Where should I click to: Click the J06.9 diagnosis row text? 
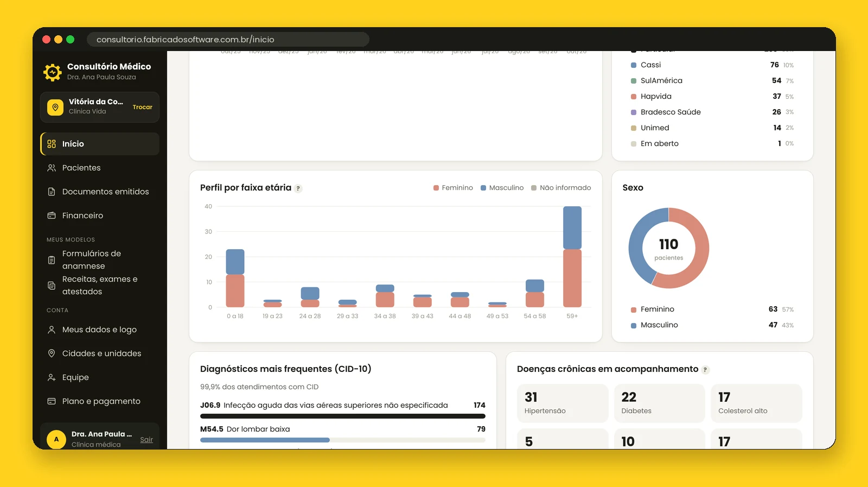(x=324, y=405)
